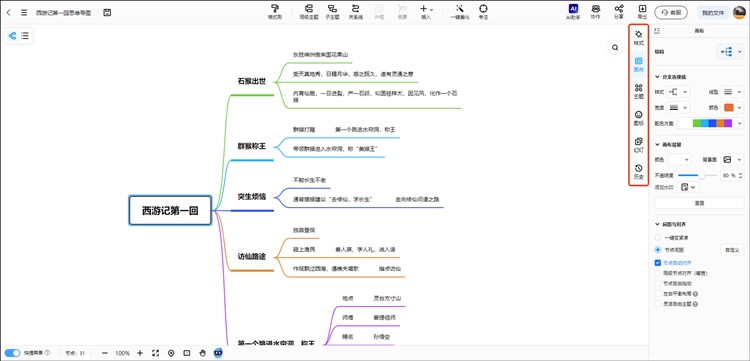Open the Icons (图标) side tab
This screenshot has height=361, width=750.
(639, 118)
